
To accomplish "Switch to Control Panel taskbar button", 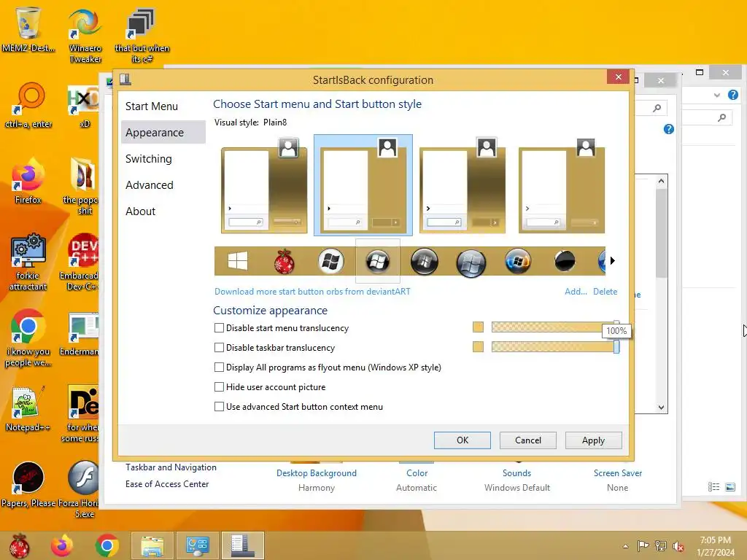I will (x=197, y=545).
